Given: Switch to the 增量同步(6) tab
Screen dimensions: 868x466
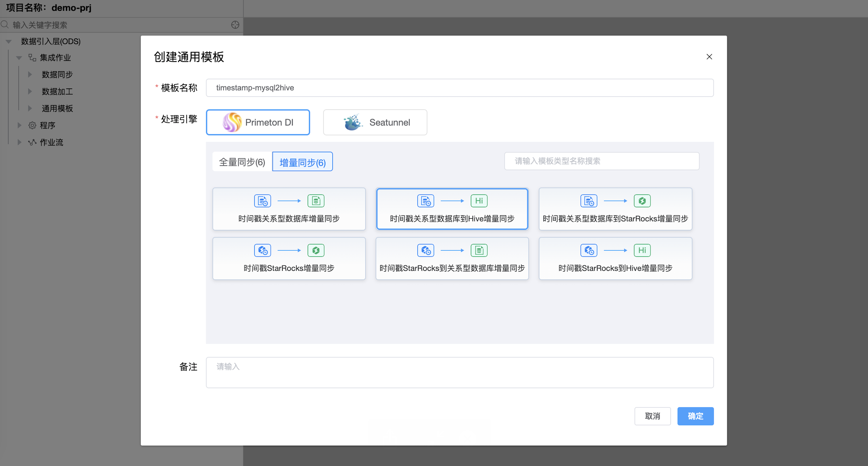Looking at the screenshot, I should (x=302, y=162).
